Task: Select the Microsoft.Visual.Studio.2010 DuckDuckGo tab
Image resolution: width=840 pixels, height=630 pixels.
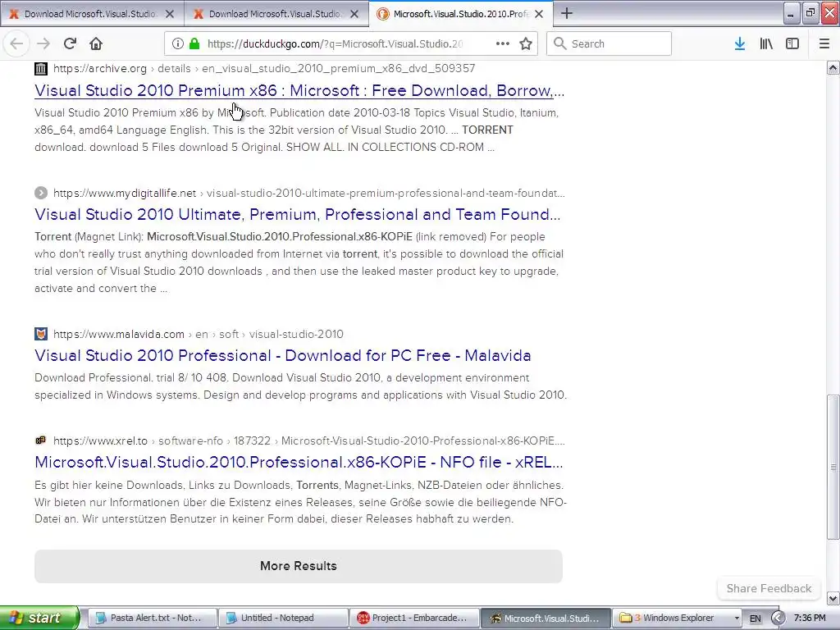Action: (x=460, y=14)
